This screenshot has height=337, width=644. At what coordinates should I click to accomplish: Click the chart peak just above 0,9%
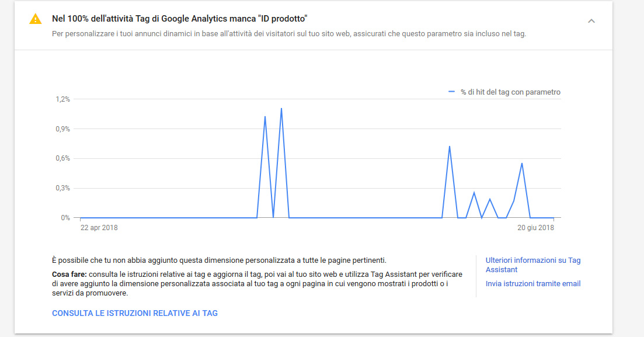265,117
